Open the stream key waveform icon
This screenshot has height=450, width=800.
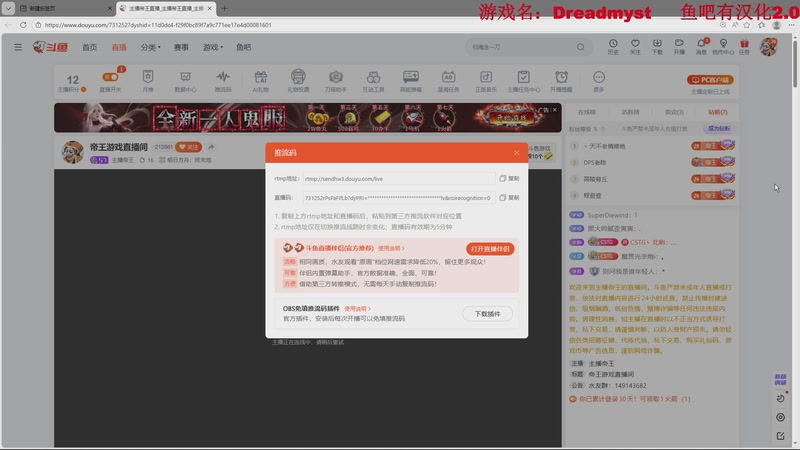(223, 81)
